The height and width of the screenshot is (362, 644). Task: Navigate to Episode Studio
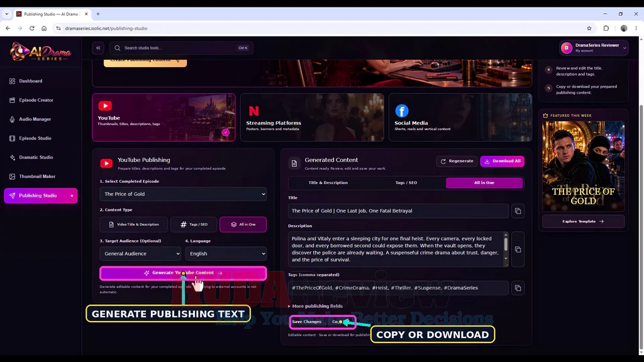coord(41,138)
